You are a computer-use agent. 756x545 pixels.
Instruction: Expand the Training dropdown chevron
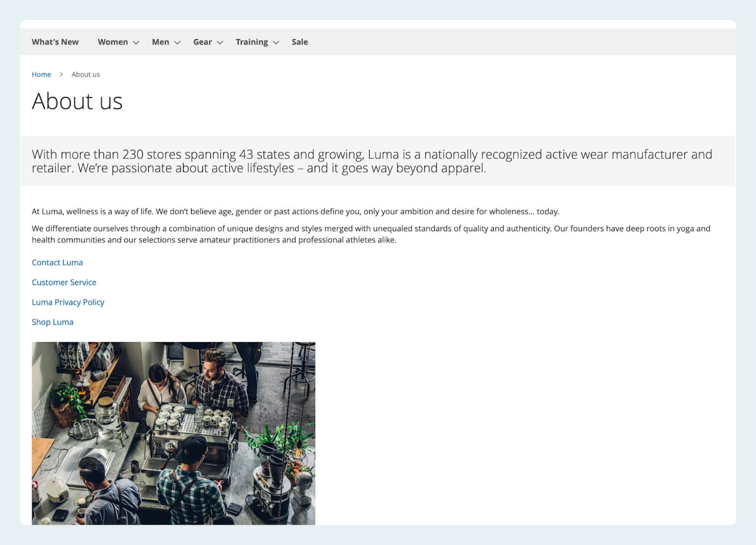276,42
